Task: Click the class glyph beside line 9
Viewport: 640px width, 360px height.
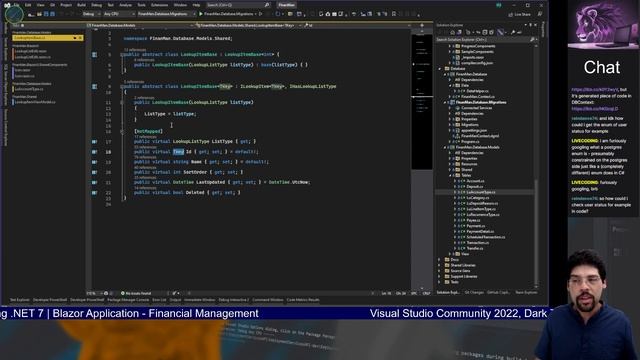Action: [94, 87]
